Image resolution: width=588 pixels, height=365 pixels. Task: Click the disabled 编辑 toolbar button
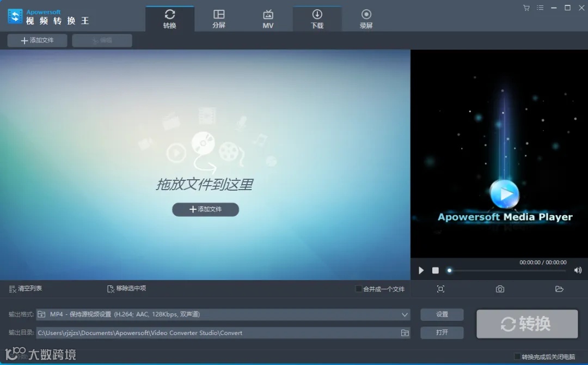click(x=102, y=40)
